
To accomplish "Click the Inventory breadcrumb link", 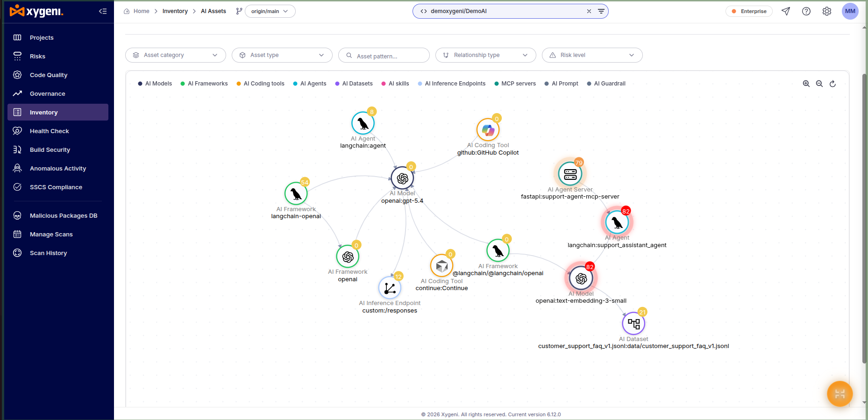I will (x=175, y=11).
